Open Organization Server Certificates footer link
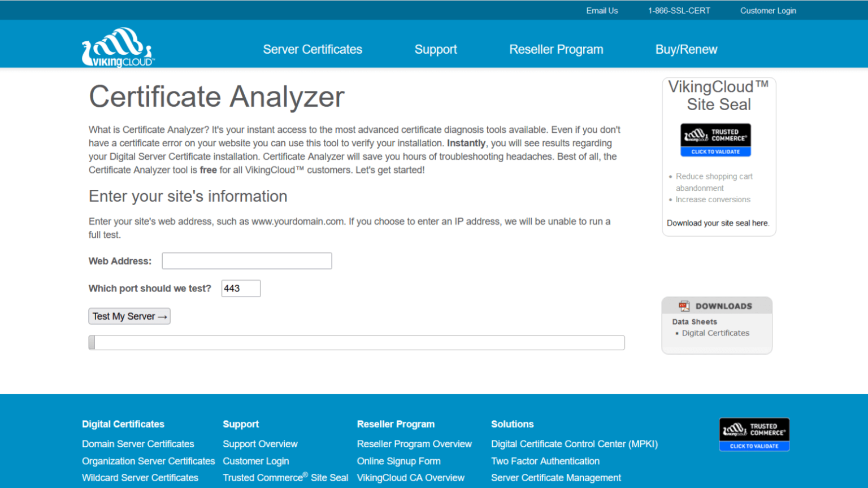The height and width of the screenshot is (488, 868). click(148, 461)
